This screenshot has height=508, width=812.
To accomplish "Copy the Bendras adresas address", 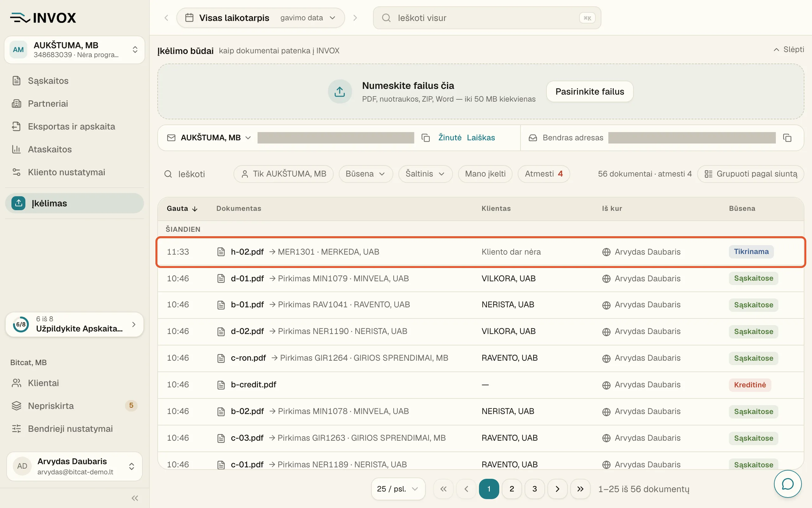I will coord(787,138).
